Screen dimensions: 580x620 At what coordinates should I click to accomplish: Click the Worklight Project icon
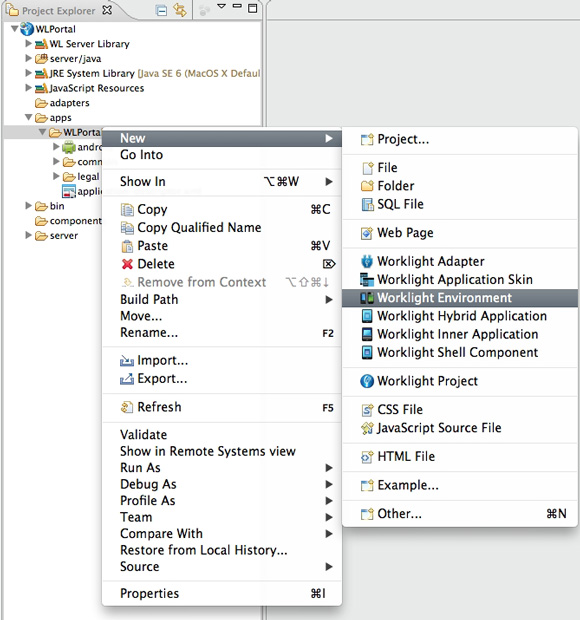367,381
